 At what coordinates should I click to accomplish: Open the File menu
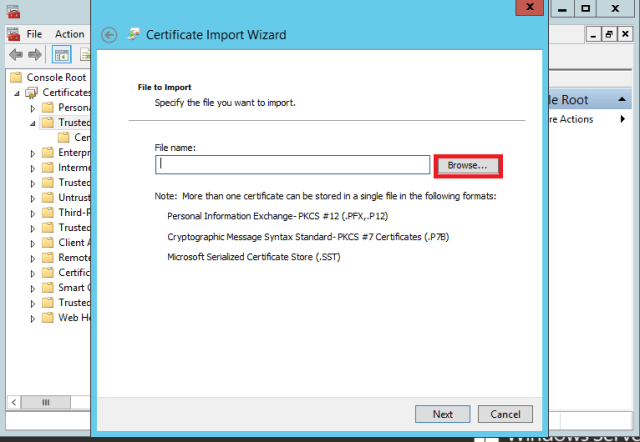[x=34, y=34]
